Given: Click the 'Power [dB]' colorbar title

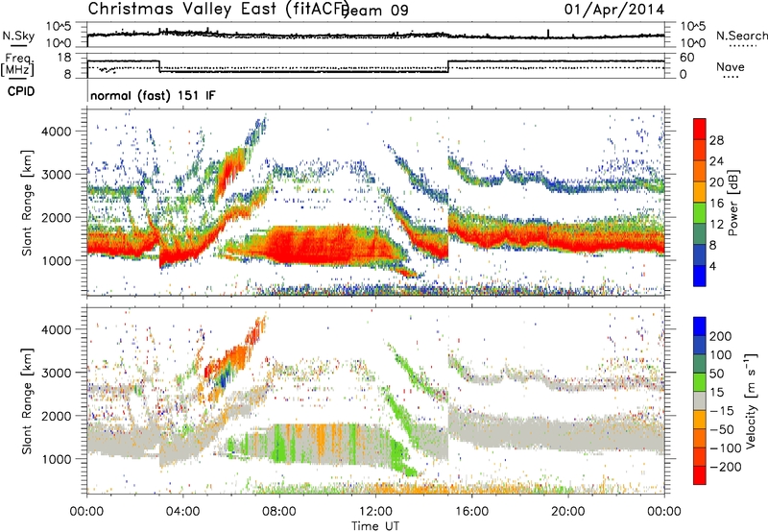Looking at the screenshot, I should point(732,203).
